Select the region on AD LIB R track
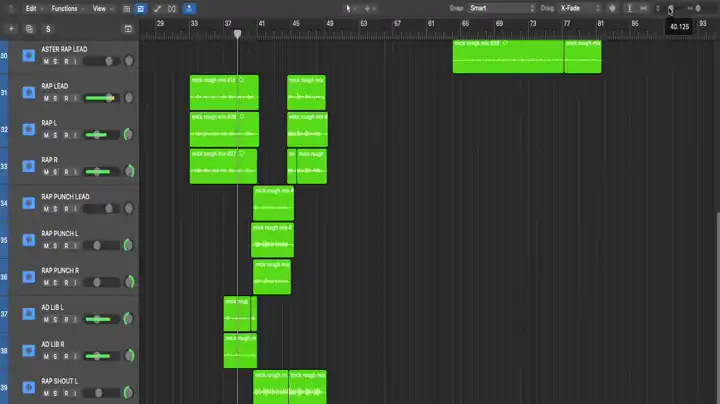 (x=240, y=351)
